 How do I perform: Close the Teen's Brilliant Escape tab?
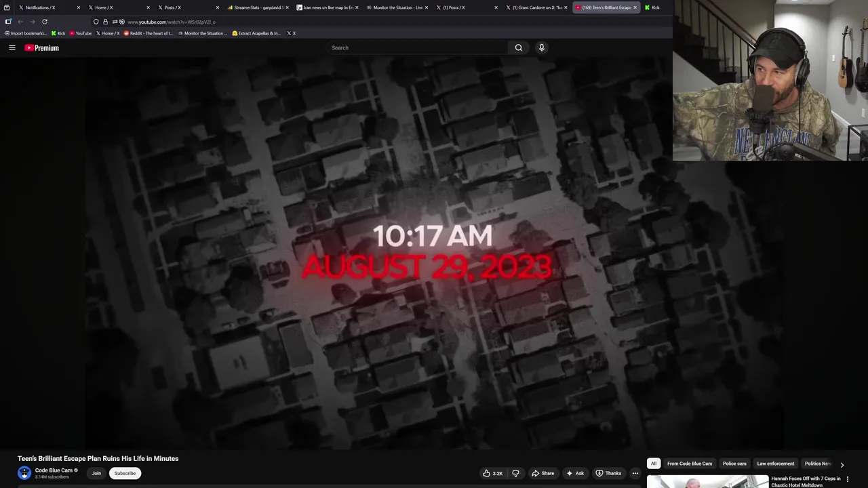[x=635, y=7]
